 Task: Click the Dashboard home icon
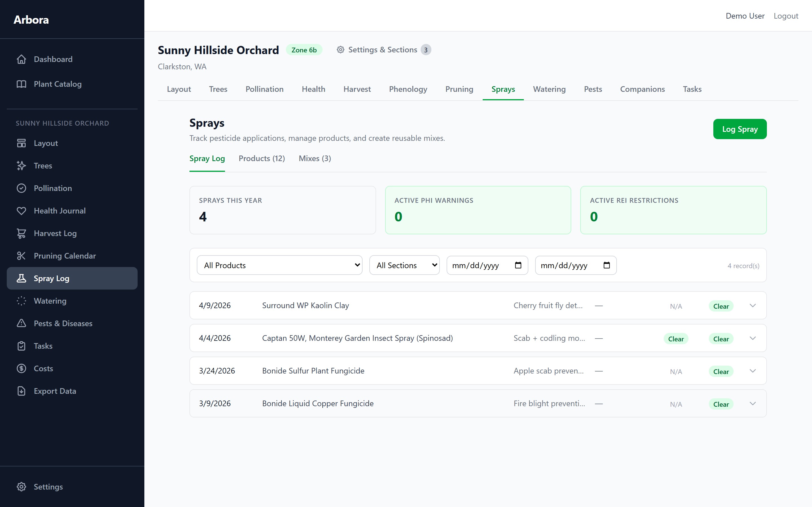[21, 59]
